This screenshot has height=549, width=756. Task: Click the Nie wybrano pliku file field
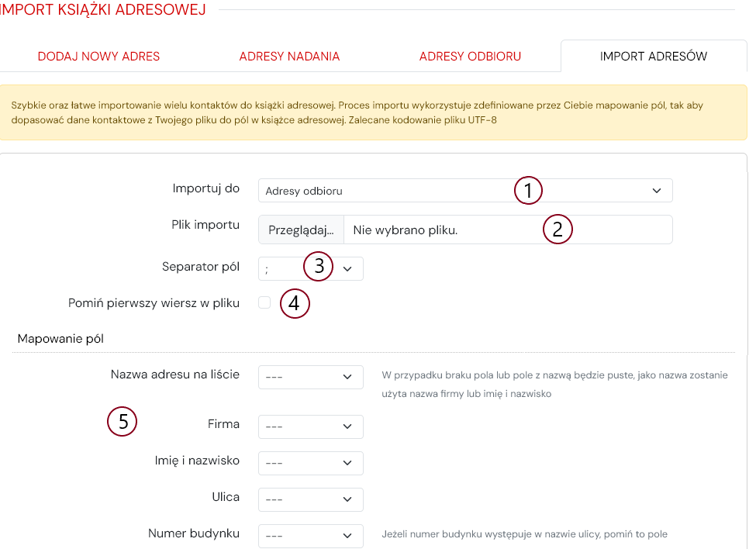(508, 230)
